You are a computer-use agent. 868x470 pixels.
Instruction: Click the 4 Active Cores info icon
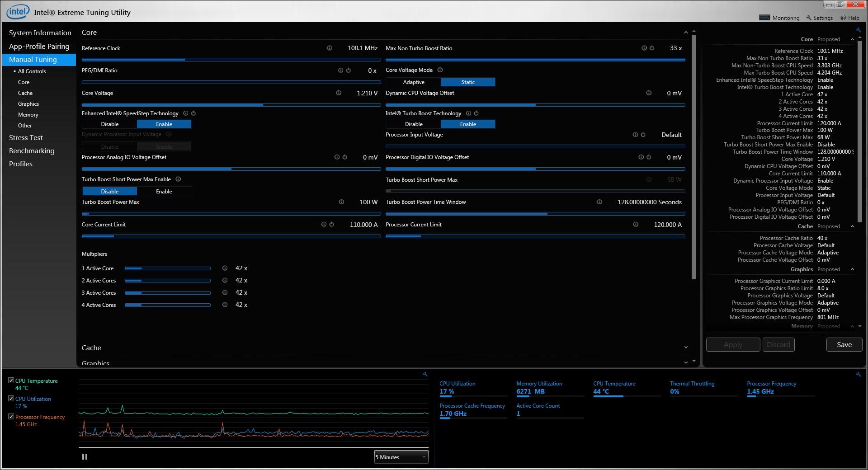coord(225,305)
